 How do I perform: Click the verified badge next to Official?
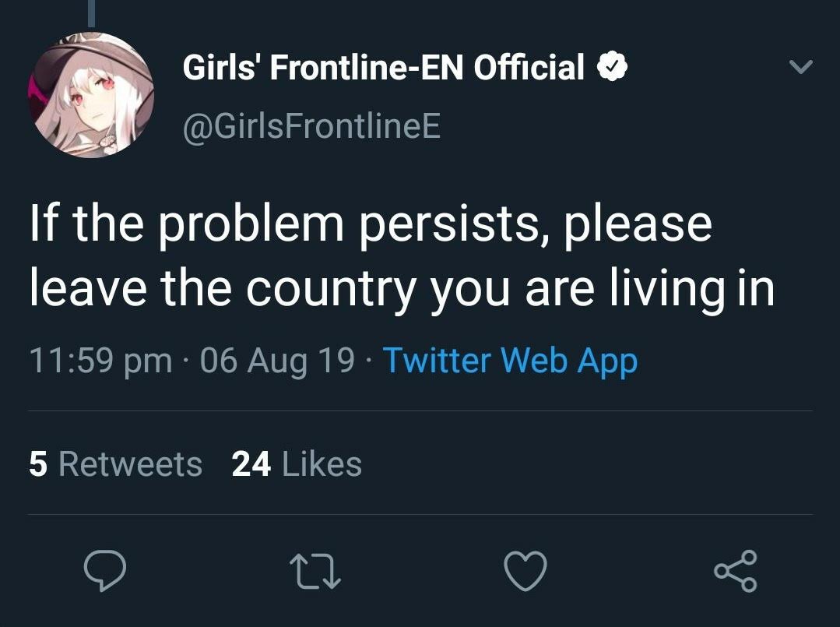[x=613, y=68]
